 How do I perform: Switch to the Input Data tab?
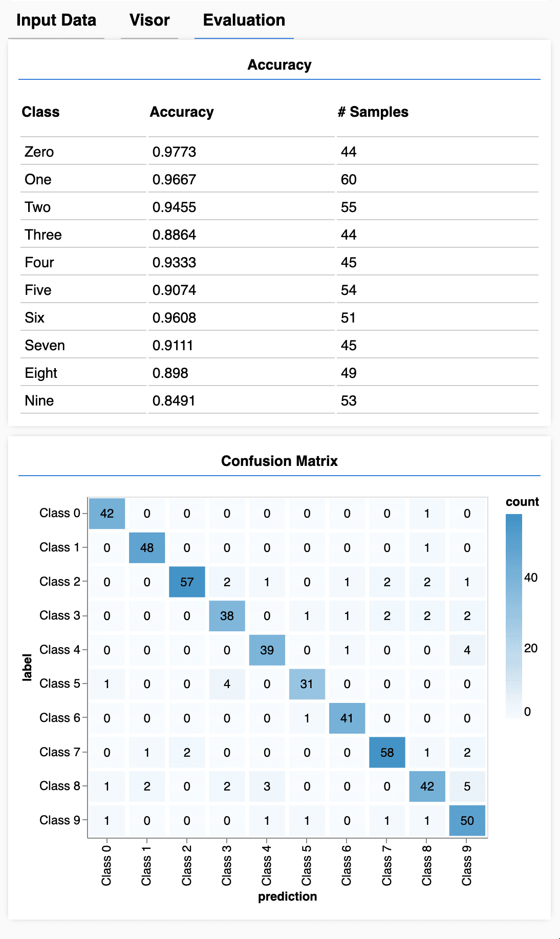coord(56,20)
